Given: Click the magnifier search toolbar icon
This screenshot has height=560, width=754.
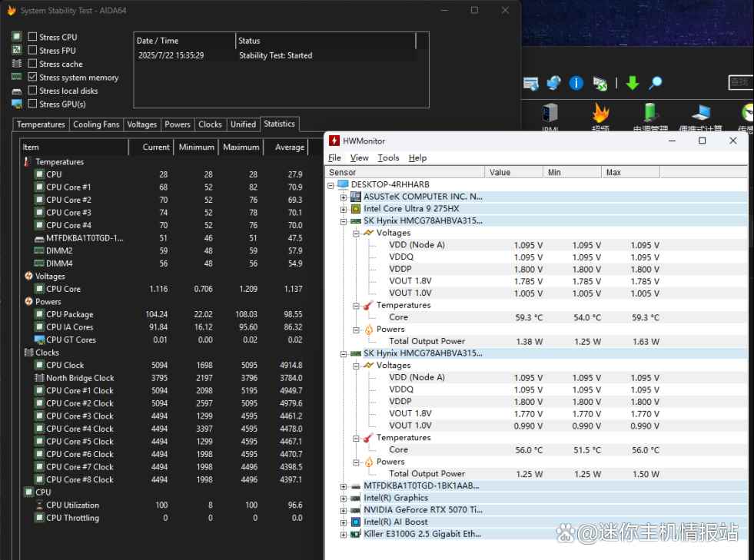Looking at the screenshot, I should click(656, 83).
